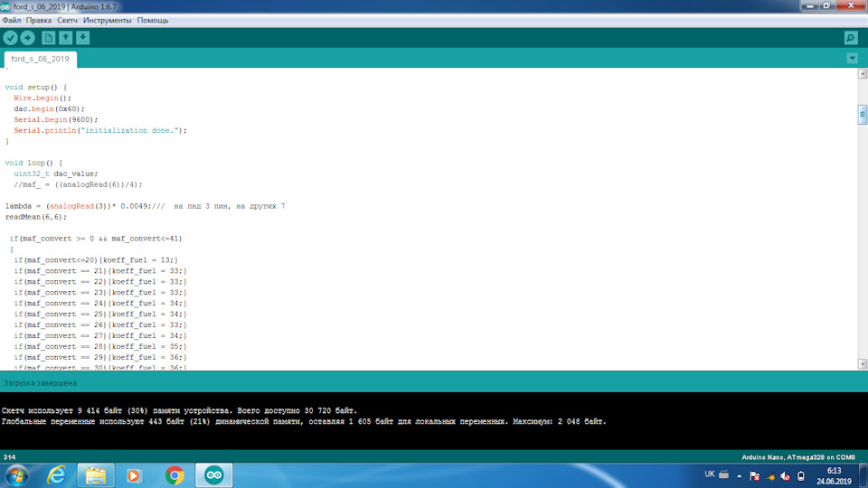Click the 'maf_convert == 29' line
868x488 pixels.
coord(100,358)
